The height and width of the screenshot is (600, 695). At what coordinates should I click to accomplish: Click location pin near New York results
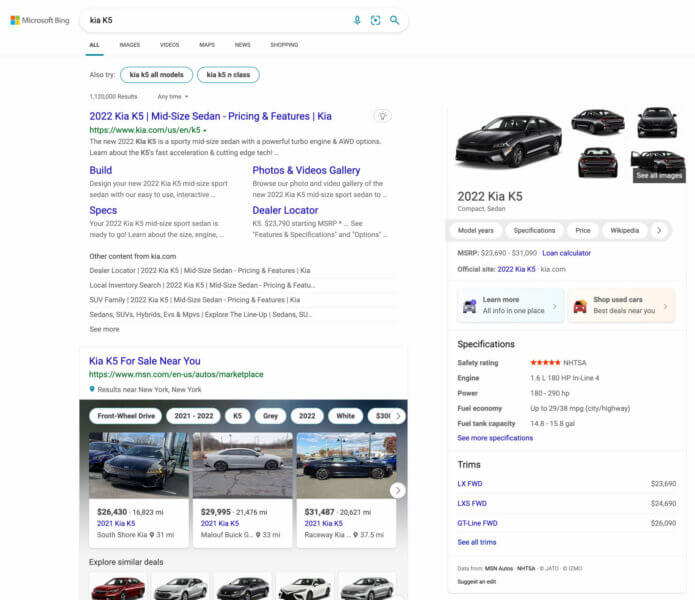92,389
